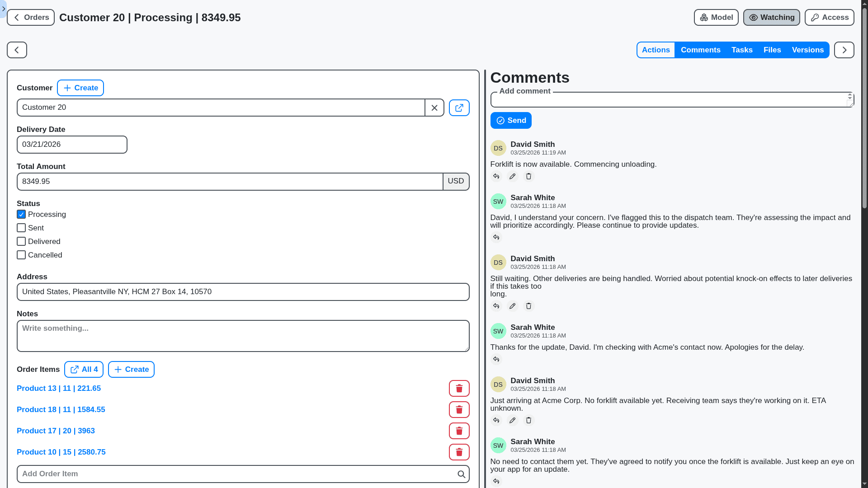This screenshot has width=868, height=488.
Task: Click the right chevron next to Versions
Action: [x=844, y=50]
